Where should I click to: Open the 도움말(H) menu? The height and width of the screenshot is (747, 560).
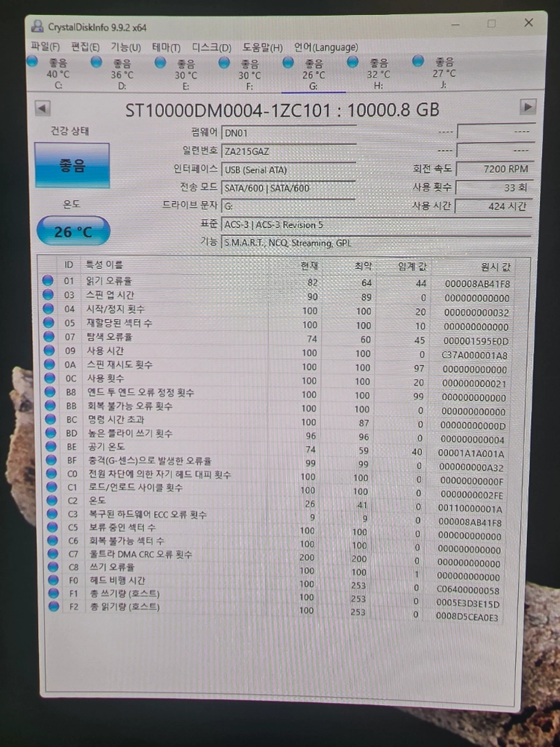[262, 48]
